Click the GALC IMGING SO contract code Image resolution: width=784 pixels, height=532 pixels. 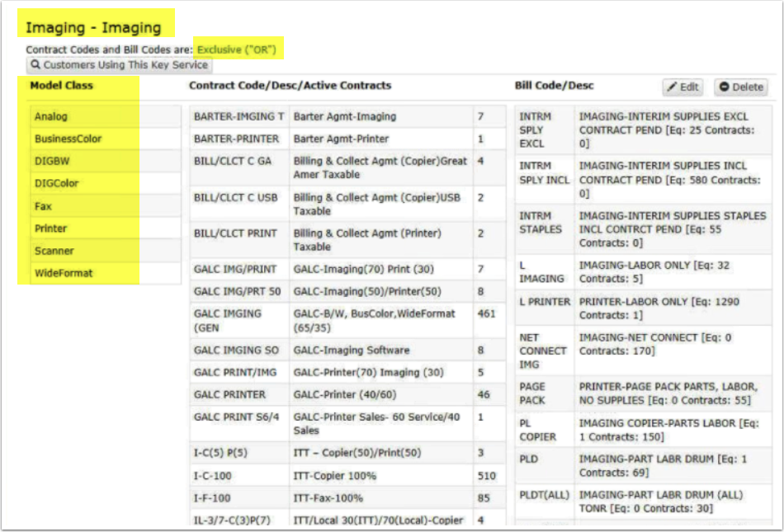[236, 351]
